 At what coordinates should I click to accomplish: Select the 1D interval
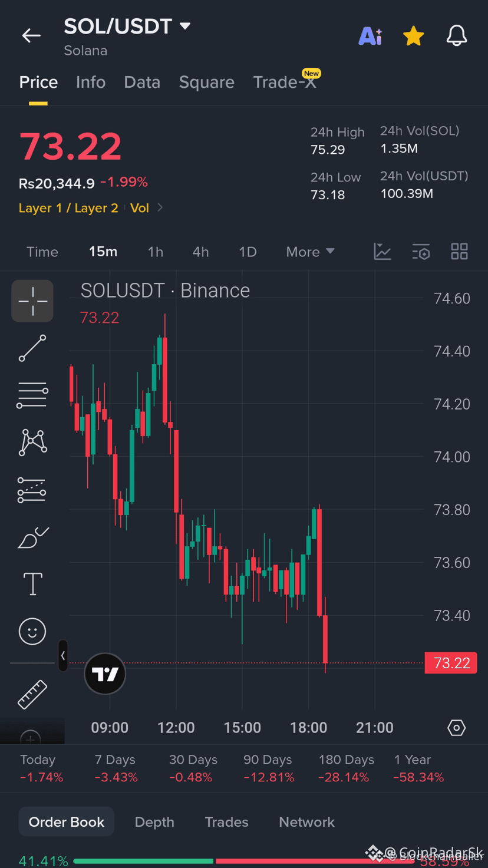coord(248,252)
